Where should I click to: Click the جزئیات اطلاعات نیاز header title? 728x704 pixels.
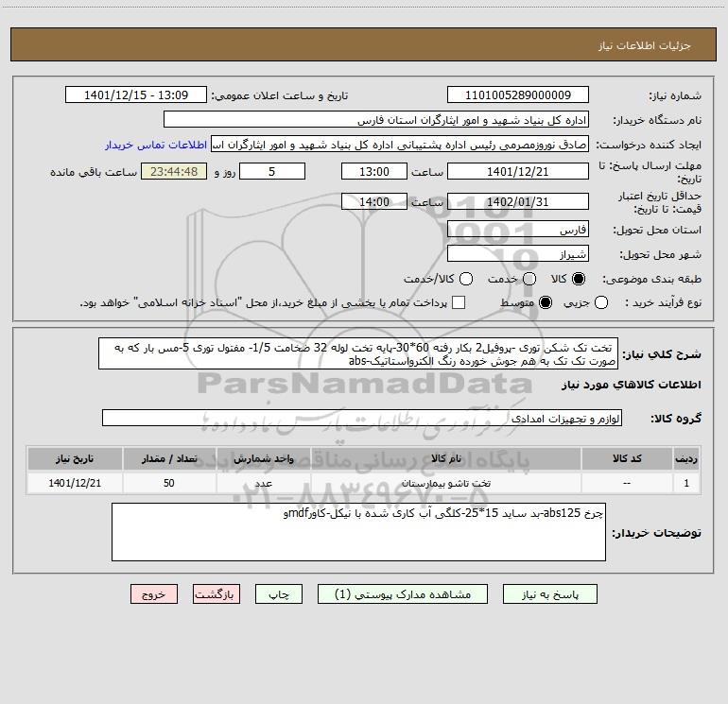coord(644,45)
